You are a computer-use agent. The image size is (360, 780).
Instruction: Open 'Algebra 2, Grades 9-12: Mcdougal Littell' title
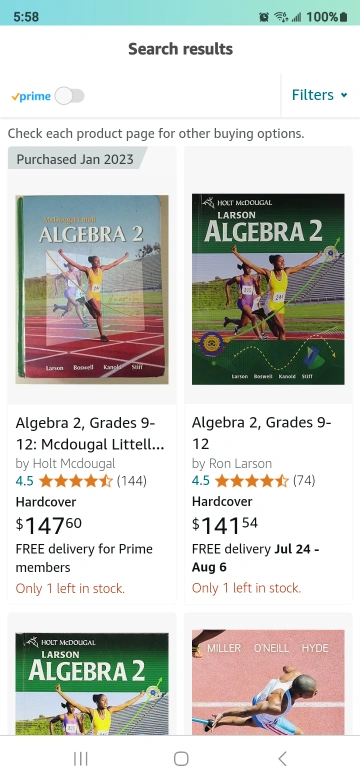(90, 433)
